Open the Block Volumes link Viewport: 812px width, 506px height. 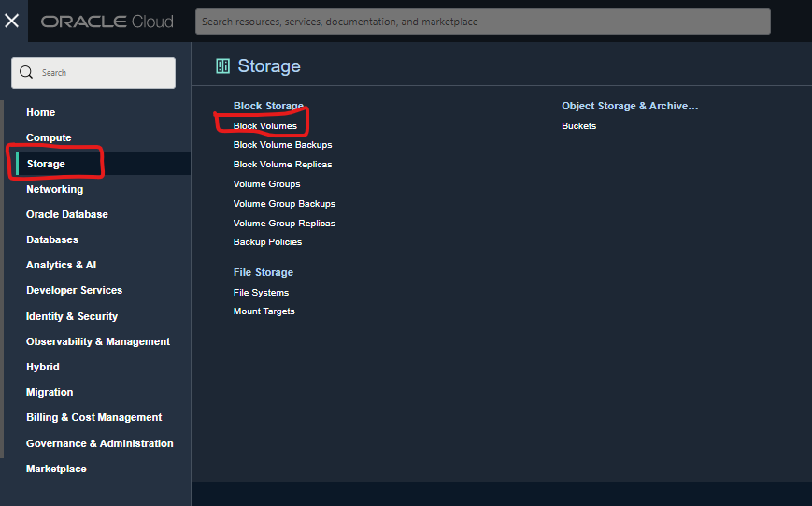point(265,126)
